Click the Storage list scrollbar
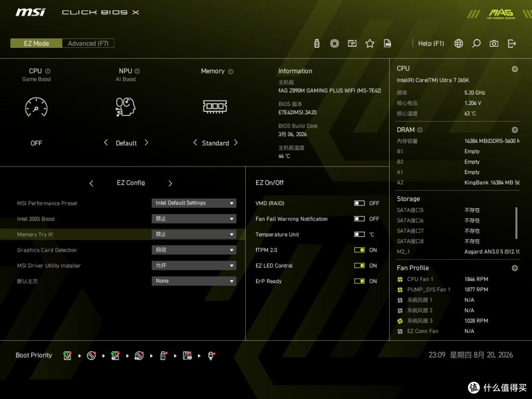The image size is (532, 399). (x=516, y=223)
